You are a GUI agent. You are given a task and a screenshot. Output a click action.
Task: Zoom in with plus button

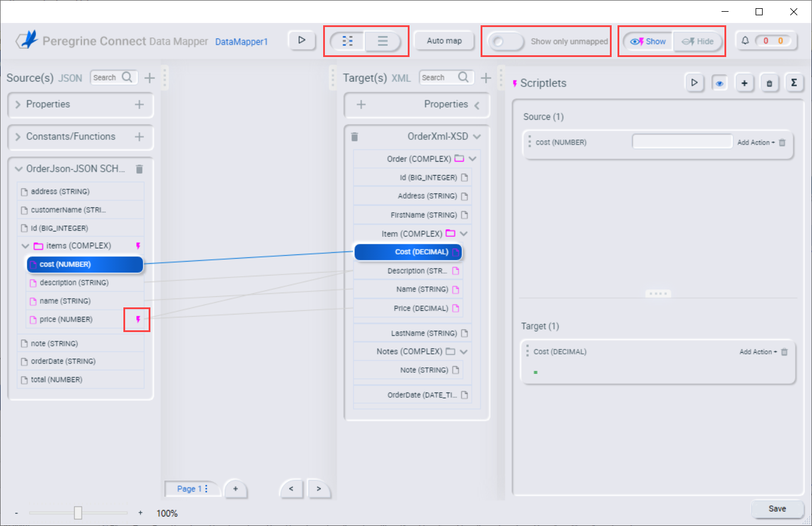click(140, 513)
